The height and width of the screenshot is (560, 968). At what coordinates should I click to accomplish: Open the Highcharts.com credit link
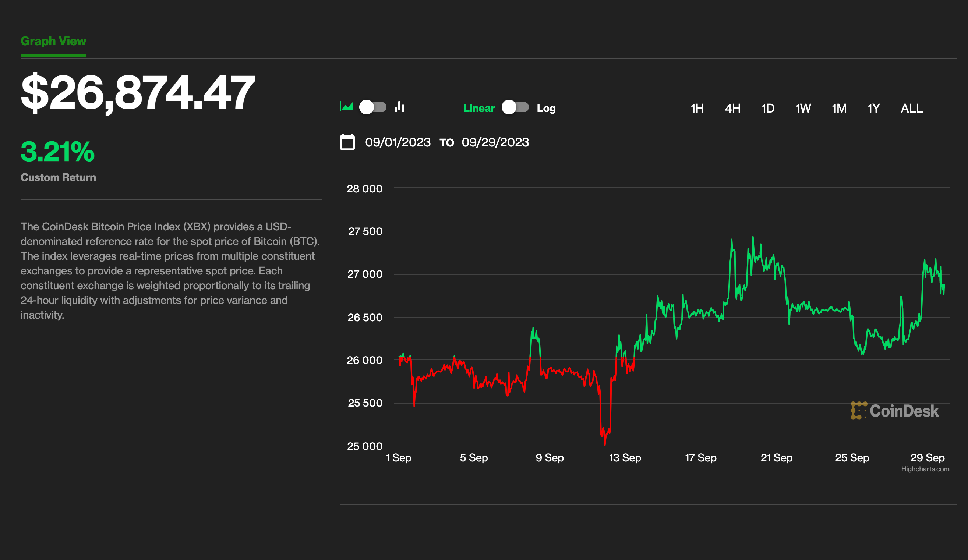click(x=925, y=469)
